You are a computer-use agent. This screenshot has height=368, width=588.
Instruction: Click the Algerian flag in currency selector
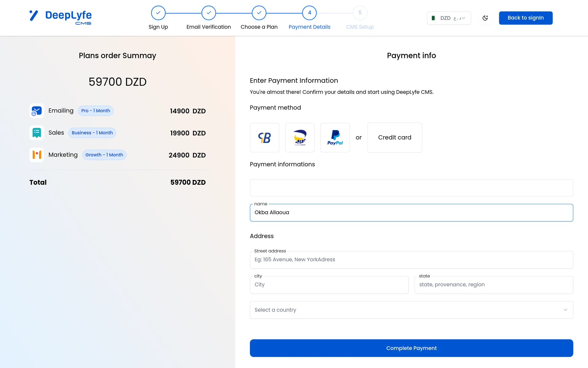(x=434, y=18)
